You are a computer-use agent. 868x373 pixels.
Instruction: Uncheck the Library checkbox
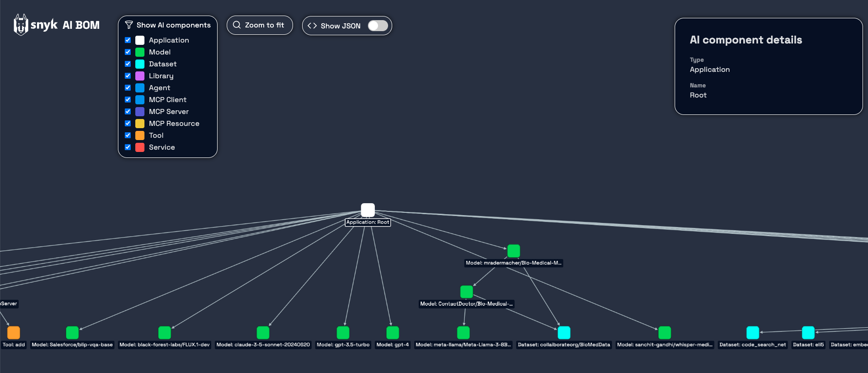[x=128, y=76]
